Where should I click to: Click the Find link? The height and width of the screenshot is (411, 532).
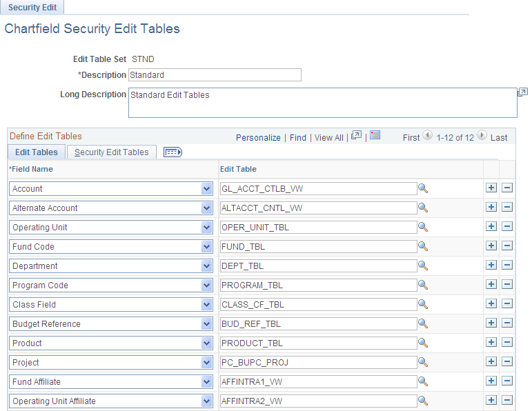[298, 138]
